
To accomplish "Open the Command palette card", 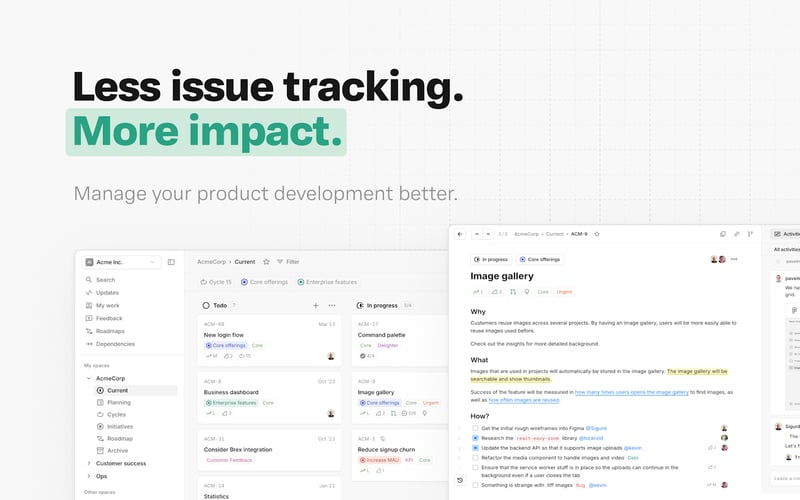I will point(400,340).
